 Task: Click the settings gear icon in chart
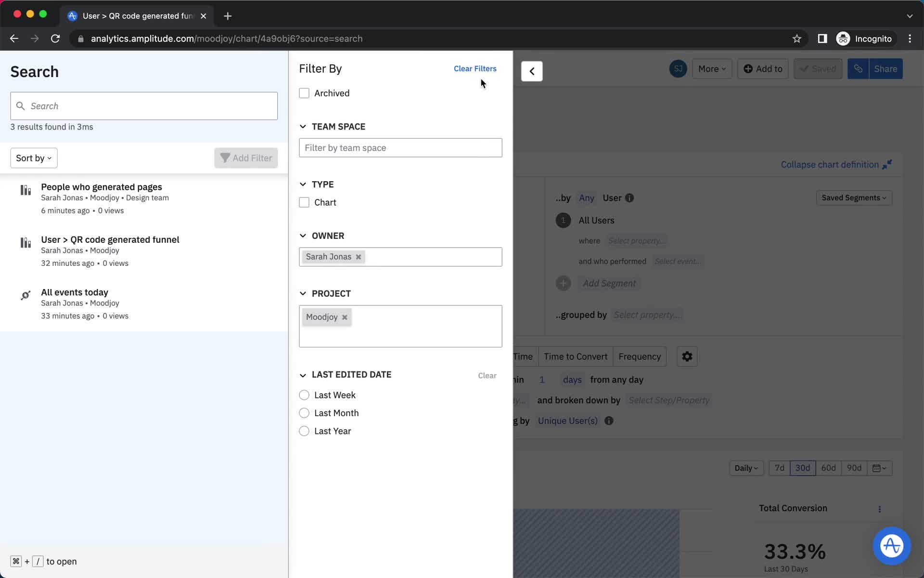687,356
